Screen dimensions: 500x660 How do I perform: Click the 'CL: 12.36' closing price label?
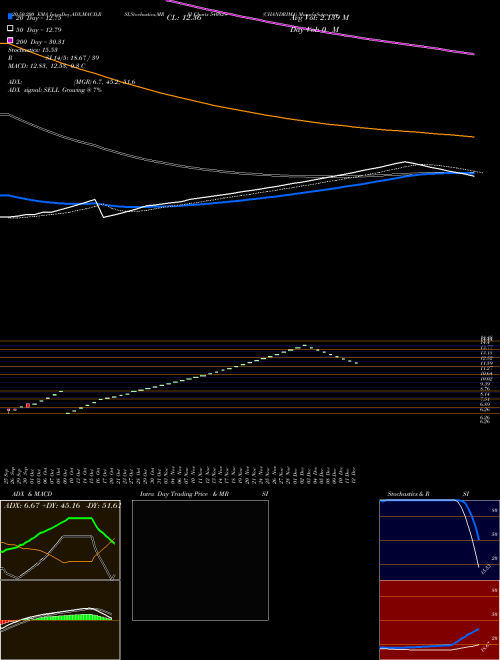pyautogui.click(x=184, y=18)
